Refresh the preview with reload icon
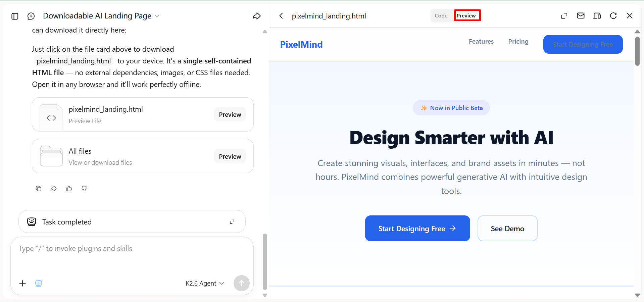The image size is (644, 302). coord(613,16)
